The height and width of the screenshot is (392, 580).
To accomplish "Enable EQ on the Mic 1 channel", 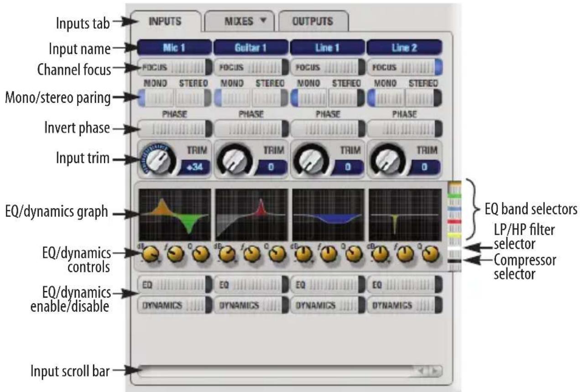I will [x=174, y=285].
